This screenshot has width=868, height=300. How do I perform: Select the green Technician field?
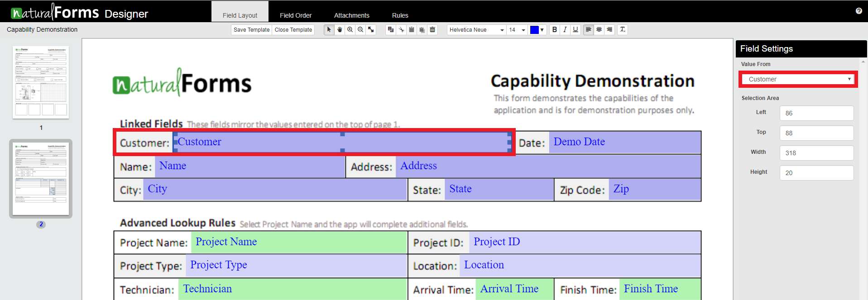pyautogui.click(x=293, y=289)
